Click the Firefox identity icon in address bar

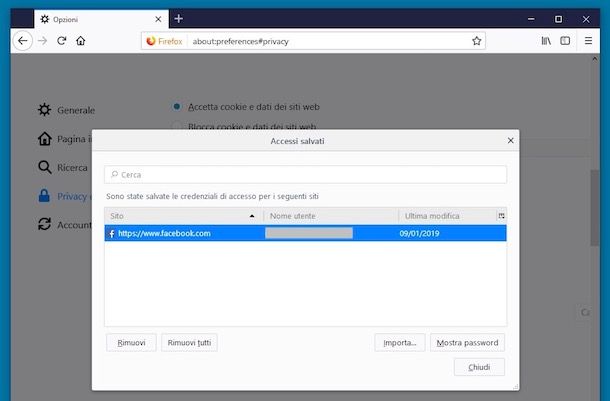(151, 41)
